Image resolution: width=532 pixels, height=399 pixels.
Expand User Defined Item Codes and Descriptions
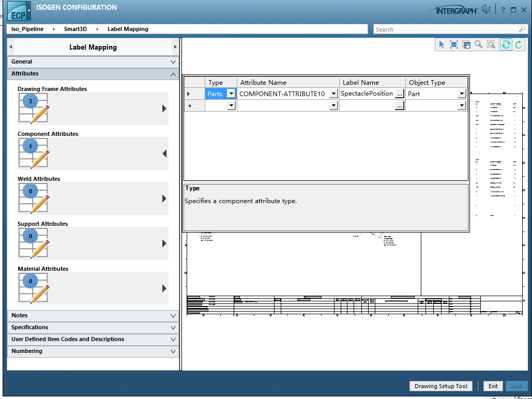pos(93,339)
